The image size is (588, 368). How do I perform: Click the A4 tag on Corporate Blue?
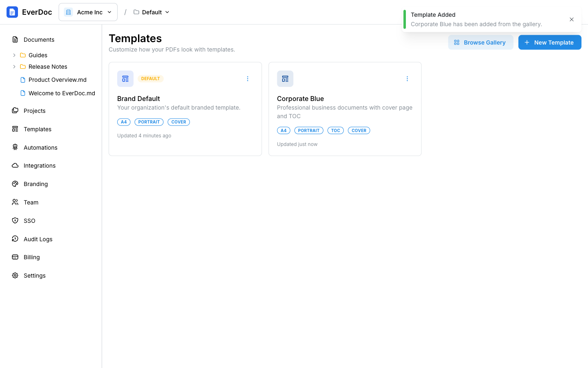point(284,130)
